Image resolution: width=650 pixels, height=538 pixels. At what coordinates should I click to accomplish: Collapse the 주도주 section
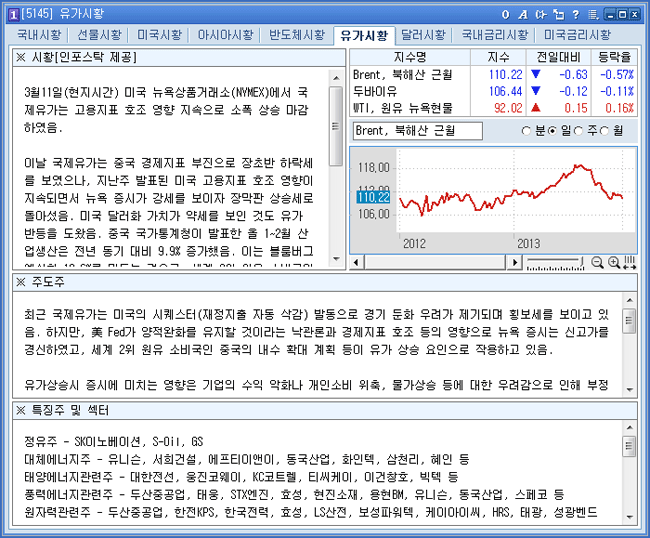coord(21,283)
